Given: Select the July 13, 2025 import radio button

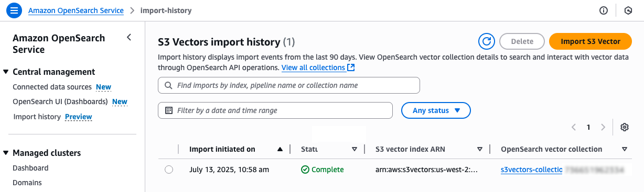Looking at the screenshot, I should (169, 170).
